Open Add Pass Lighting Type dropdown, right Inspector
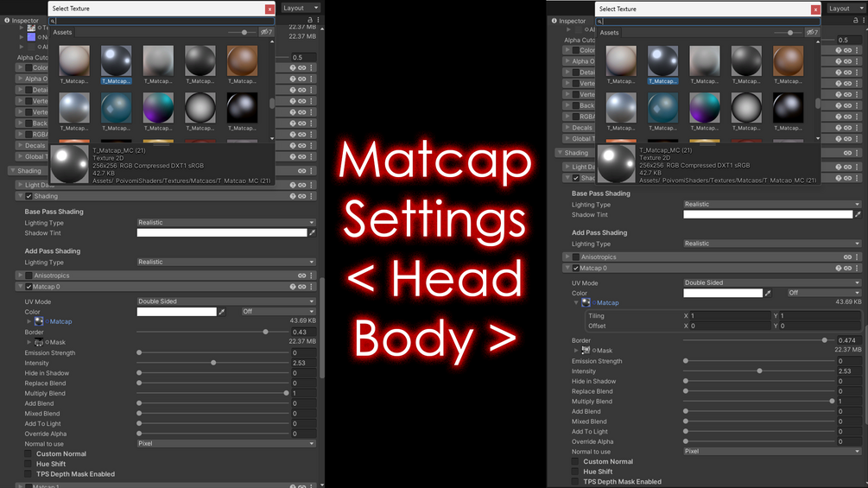Viewport: 868px width, 488px height. click(x=772, y=244)
